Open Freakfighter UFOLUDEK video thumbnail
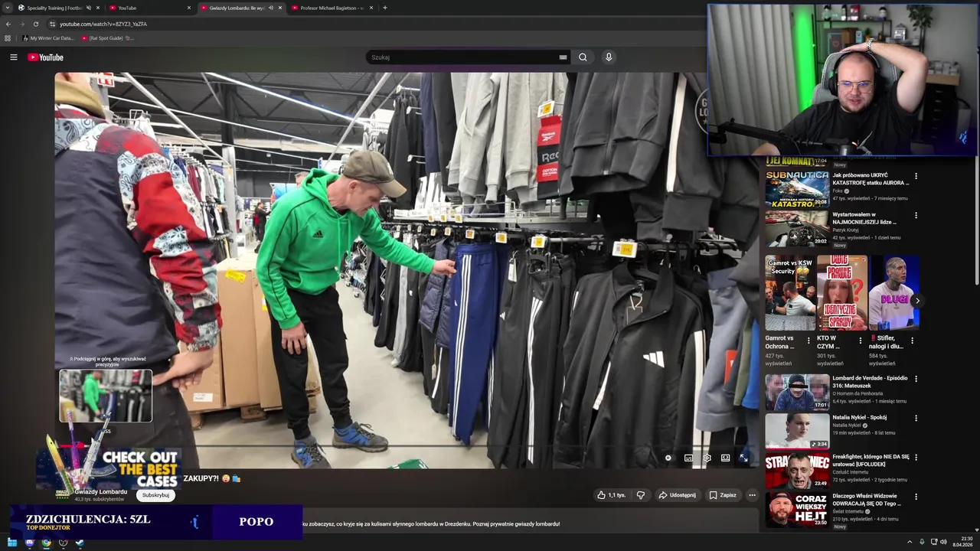 click(797, 471)
